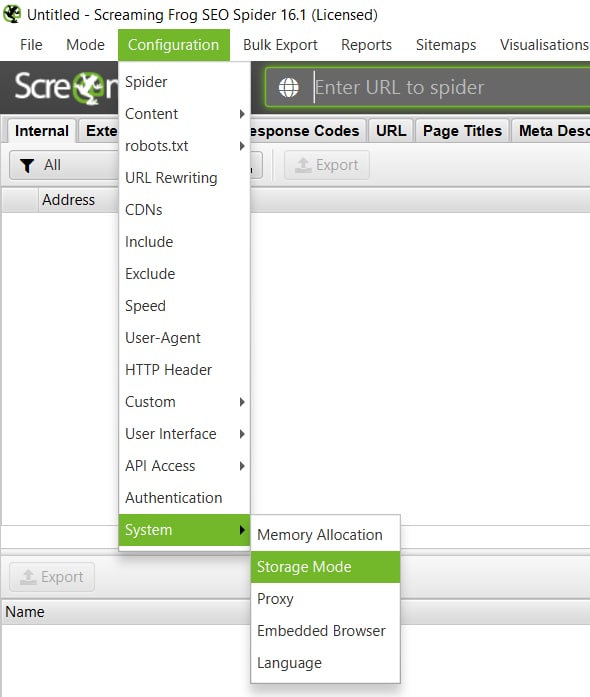Open Speed configuration

(184, 306)
